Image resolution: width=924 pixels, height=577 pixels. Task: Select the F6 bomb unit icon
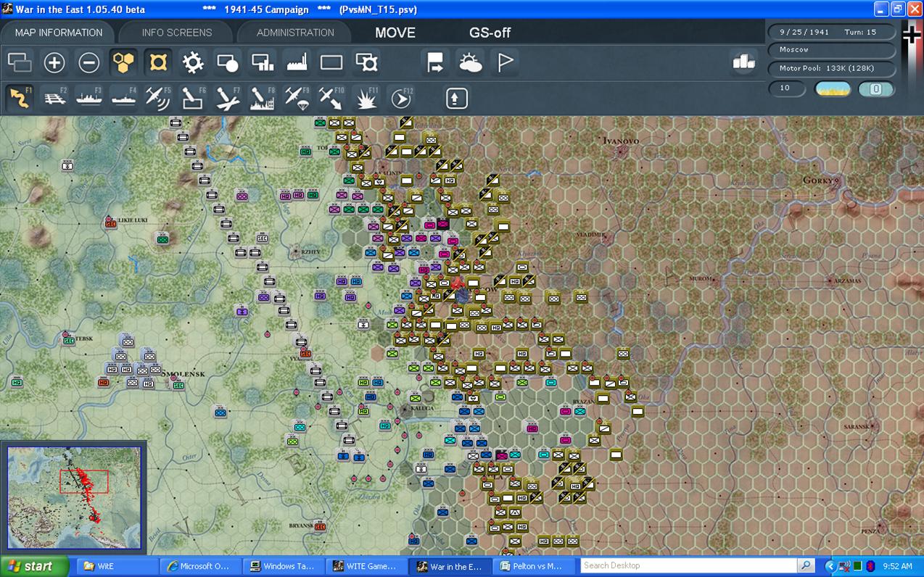coord(193,98)
